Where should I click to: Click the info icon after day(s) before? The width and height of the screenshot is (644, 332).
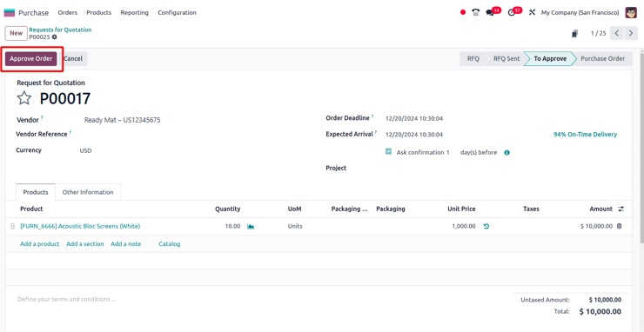click(x=506, y=153)
